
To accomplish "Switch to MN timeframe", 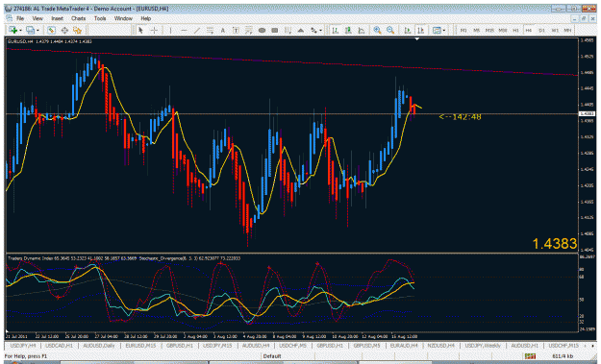I will tap(567, 30).
